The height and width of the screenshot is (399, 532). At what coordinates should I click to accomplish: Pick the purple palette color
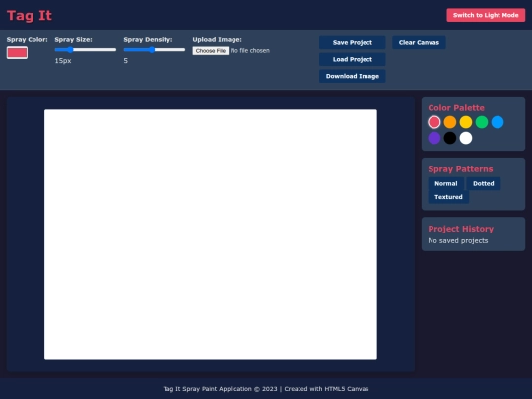433,138
